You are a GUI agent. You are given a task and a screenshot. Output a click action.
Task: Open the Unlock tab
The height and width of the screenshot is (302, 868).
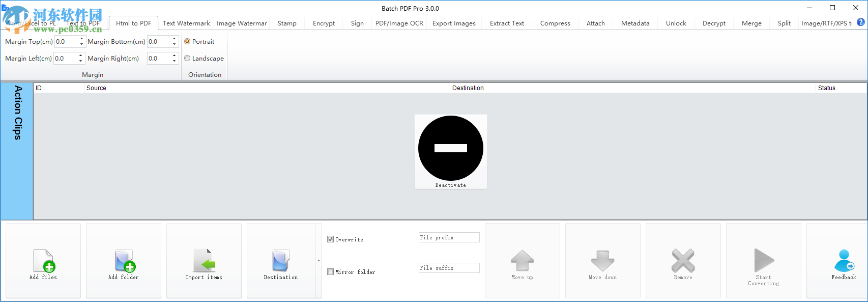pyautogui.click(x=676, y=23)
